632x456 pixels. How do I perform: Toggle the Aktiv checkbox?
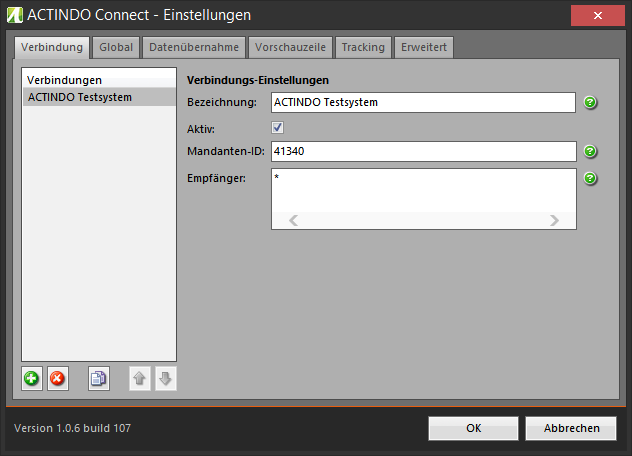coord(278,128)
